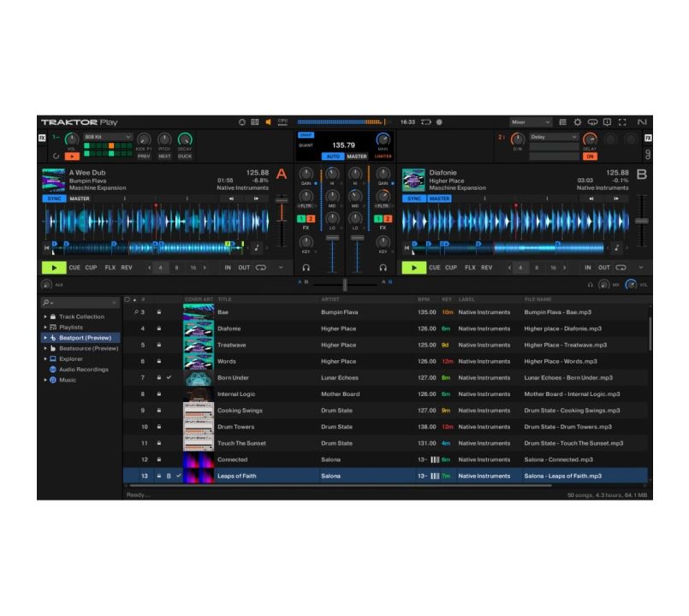Open the Mixer layout dropdown
This screenshot has width=689, height=616.
pyautogui.click(x=532, y=122)
